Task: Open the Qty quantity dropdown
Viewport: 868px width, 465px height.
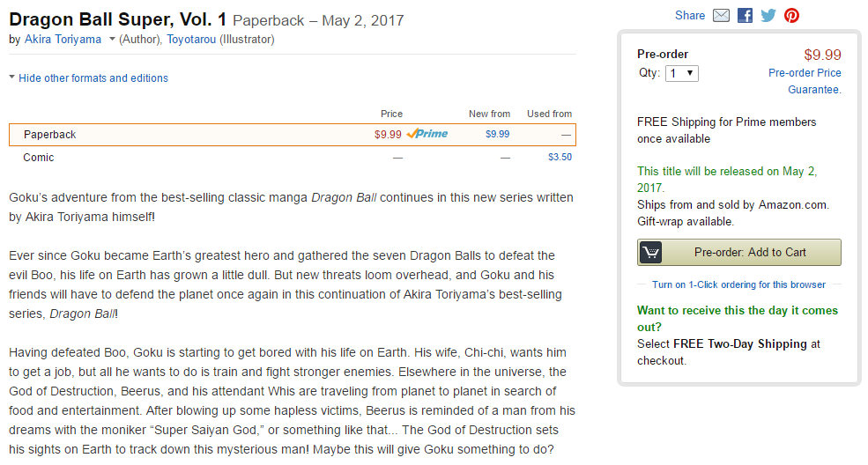Action: click(x=681, y=73)
